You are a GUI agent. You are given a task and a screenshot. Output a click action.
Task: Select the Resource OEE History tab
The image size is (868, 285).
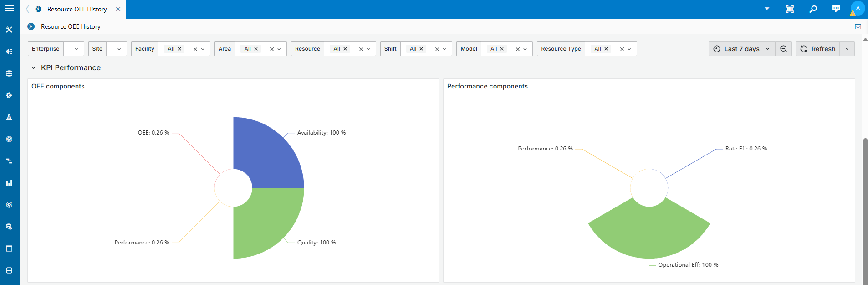[77, 9]
